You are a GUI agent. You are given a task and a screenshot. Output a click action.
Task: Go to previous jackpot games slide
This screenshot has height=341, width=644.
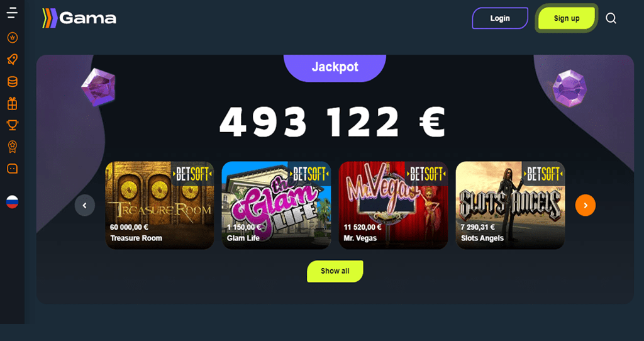[85, 205]
